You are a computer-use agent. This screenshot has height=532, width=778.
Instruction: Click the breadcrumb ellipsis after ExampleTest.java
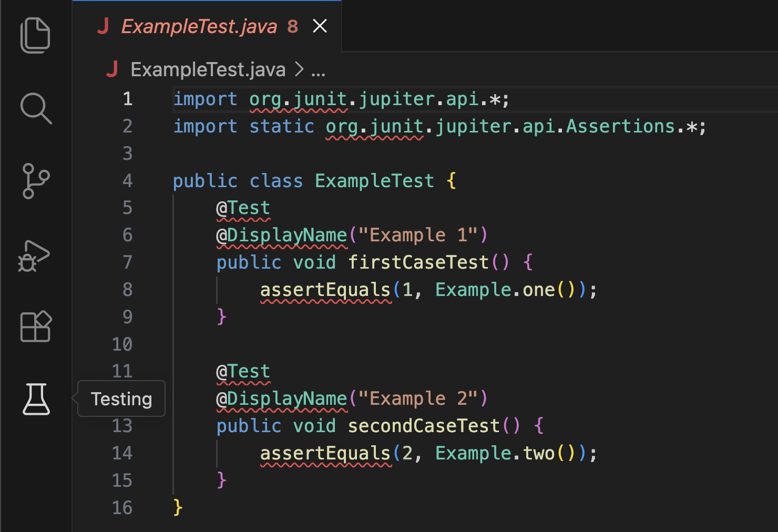318,70
